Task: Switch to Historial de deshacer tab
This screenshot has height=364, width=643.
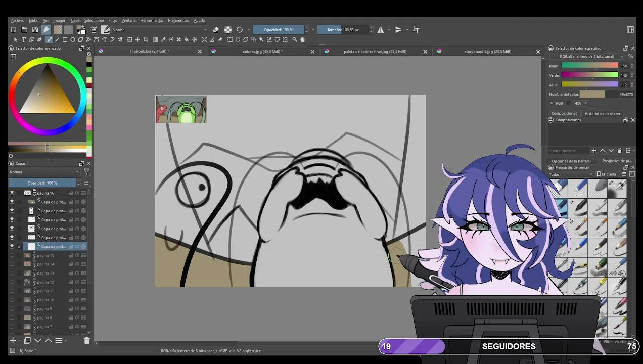Action: (602, 114)
